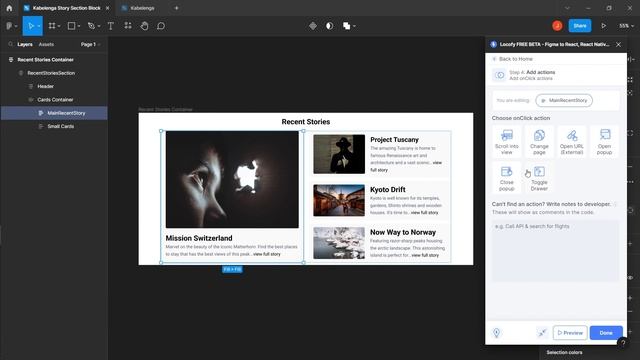The width and height of the screenshot is (640, 360).
Task: Switch to the Layers tab
Action: 24,44
